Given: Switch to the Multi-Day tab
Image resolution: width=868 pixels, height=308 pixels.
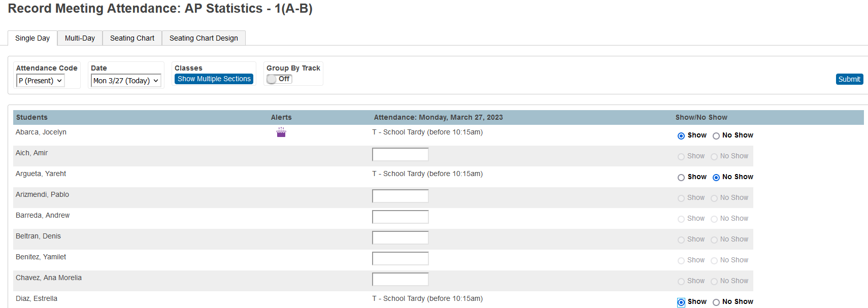Looking at the screenshot, I should pyautogui.click(x=80, y=38).
